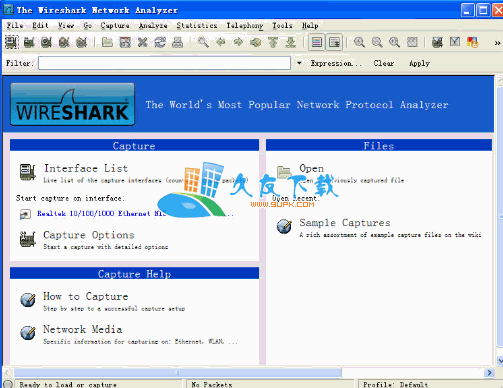Click the Network Media globe icon
503x388 pixels.
28,332
